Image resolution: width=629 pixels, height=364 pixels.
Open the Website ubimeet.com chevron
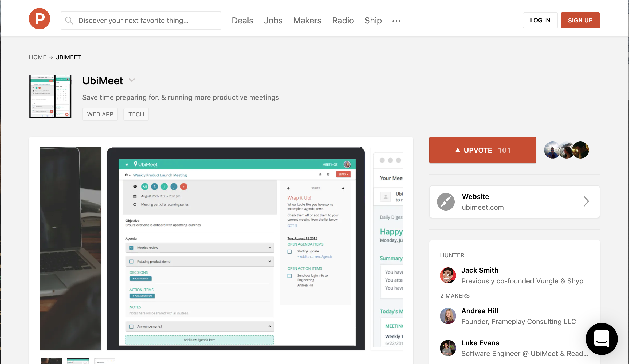tap(586, 201)
